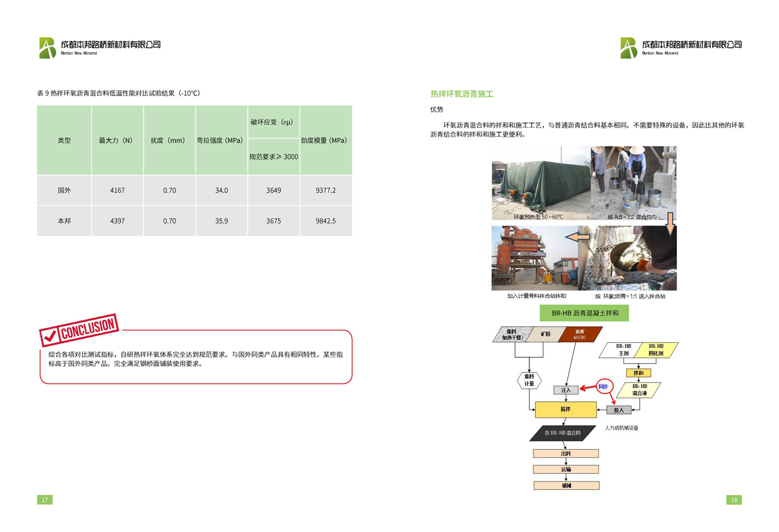Click the green Benbon logo on left page
Image resolution: width=779 pixels, height=532 pixels.
48,48
